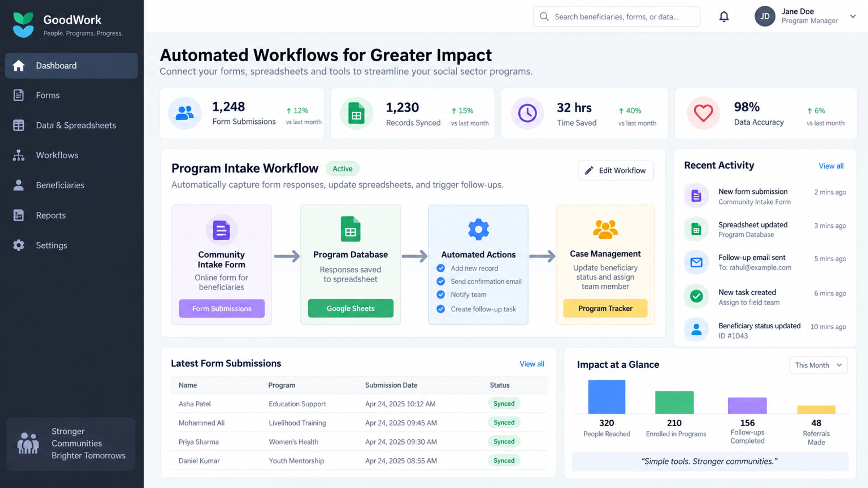The width and height of the screenshot is (868, 488).
Task: Click the New form submission activity icon
Action: point(696,196)
